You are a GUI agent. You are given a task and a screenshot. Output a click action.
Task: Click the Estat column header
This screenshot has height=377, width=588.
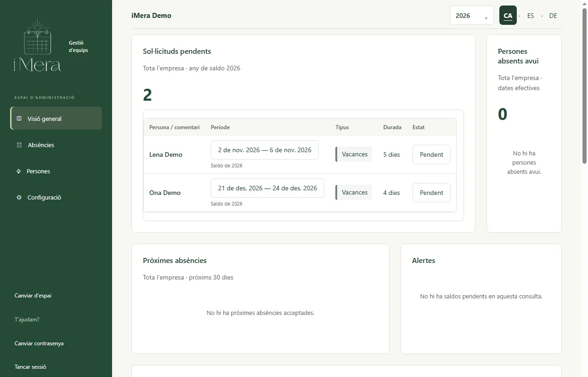(418, 127)
